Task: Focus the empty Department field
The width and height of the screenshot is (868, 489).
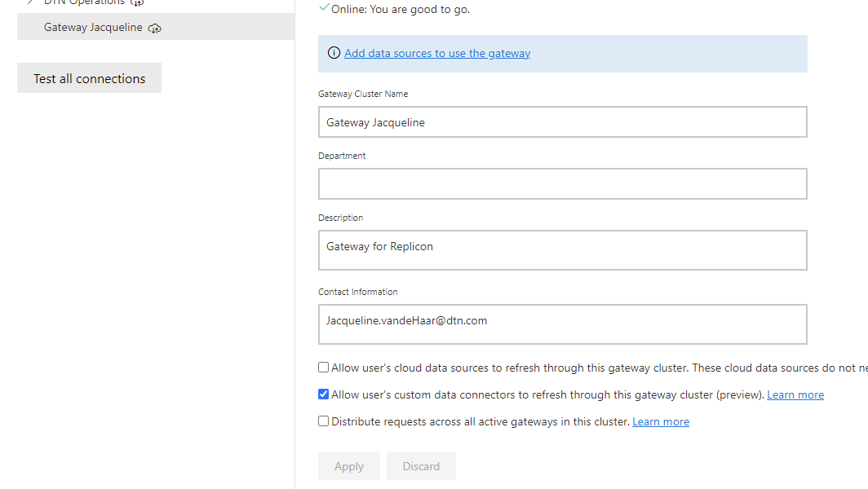Action: point(562,183)
